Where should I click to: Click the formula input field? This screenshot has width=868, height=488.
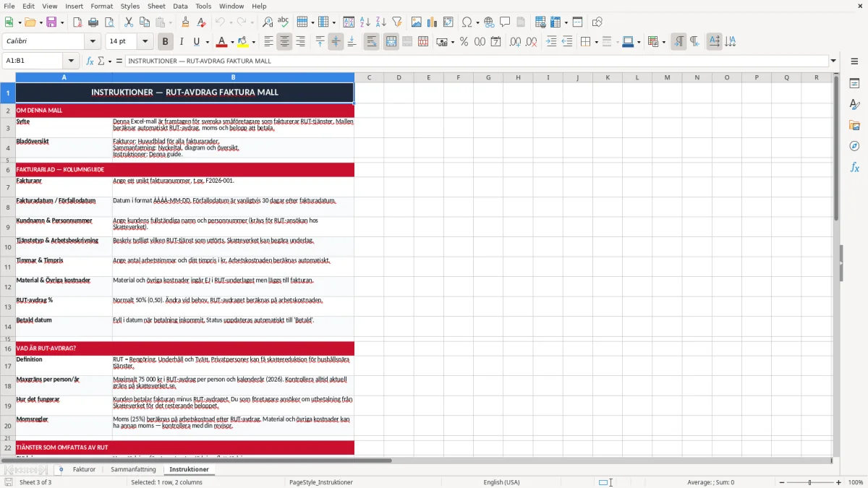(477, 61)
